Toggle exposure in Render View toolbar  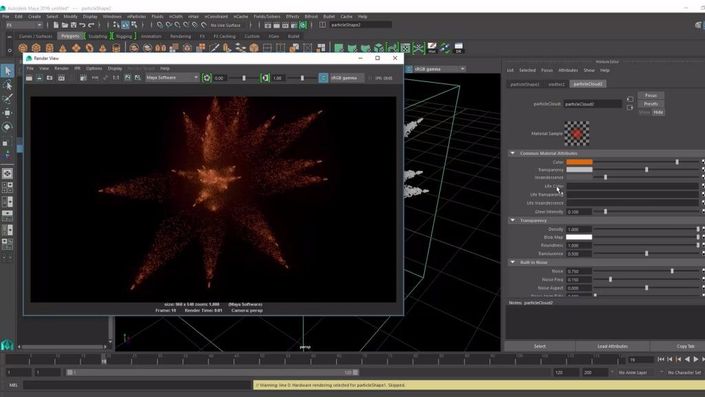(x=207, y=78)
